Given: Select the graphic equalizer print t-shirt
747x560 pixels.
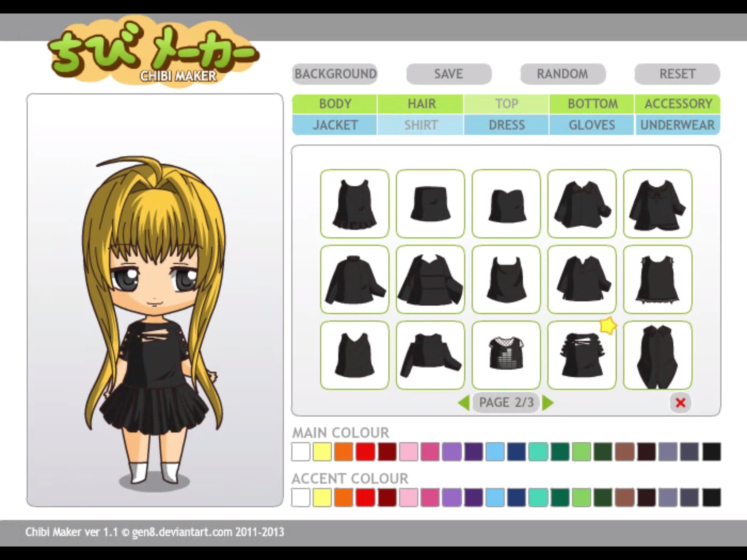Looking at the screenshot, I should coord(506,355).
